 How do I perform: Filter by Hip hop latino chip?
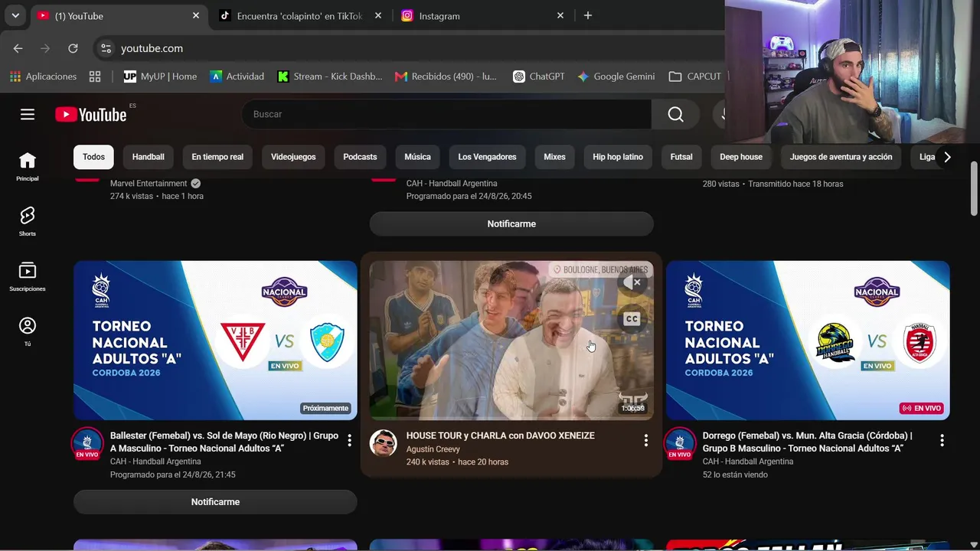point(618,157)
